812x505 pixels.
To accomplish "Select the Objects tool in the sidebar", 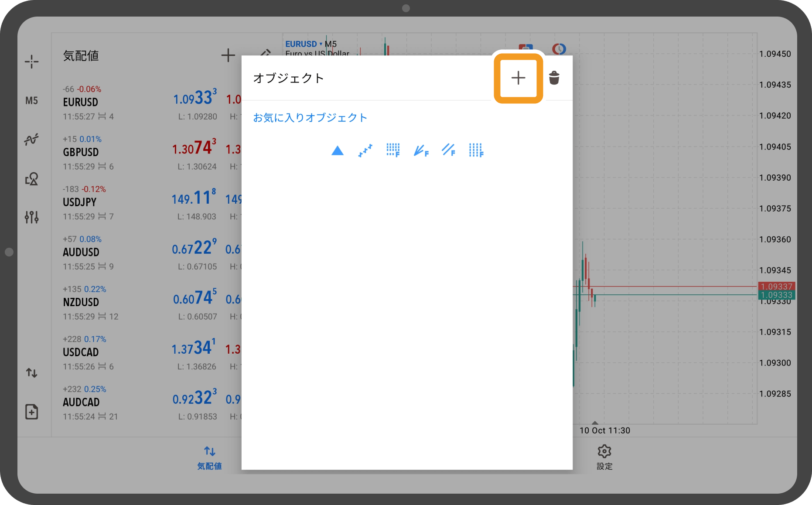I will click(32, 179).
